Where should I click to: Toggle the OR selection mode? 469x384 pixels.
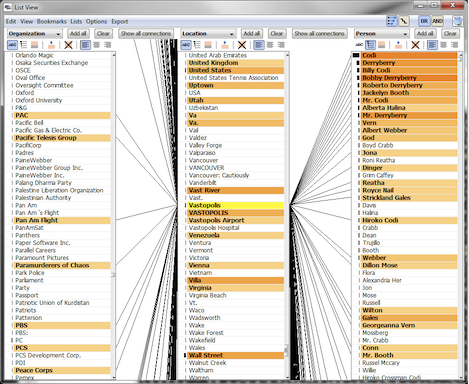[x=424, y=21]
